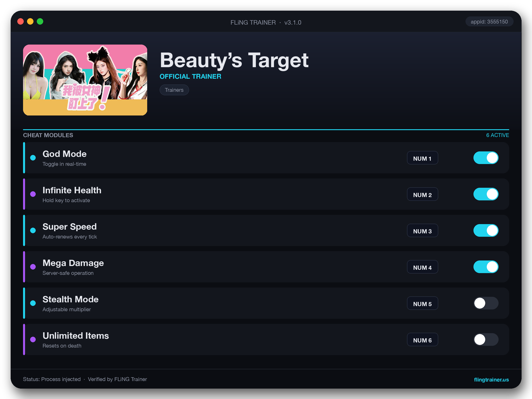Turn off Infinite Health switch

coord(486,194)
